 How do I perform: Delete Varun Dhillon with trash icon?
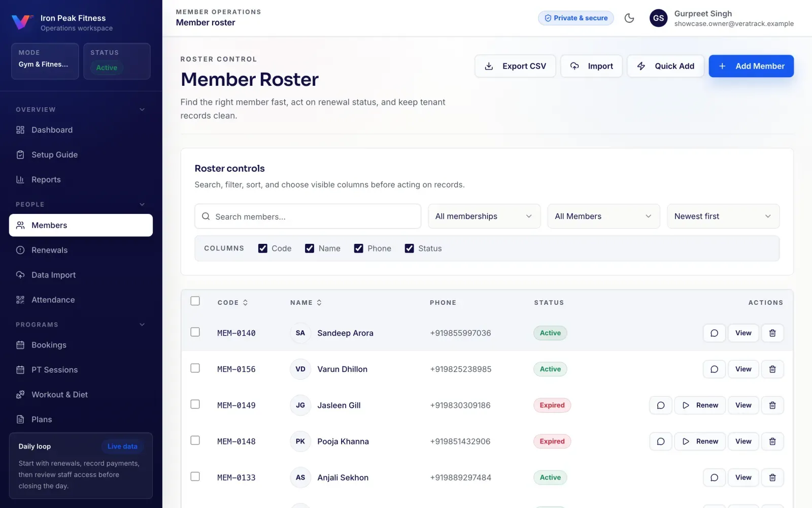click(772, 369)
